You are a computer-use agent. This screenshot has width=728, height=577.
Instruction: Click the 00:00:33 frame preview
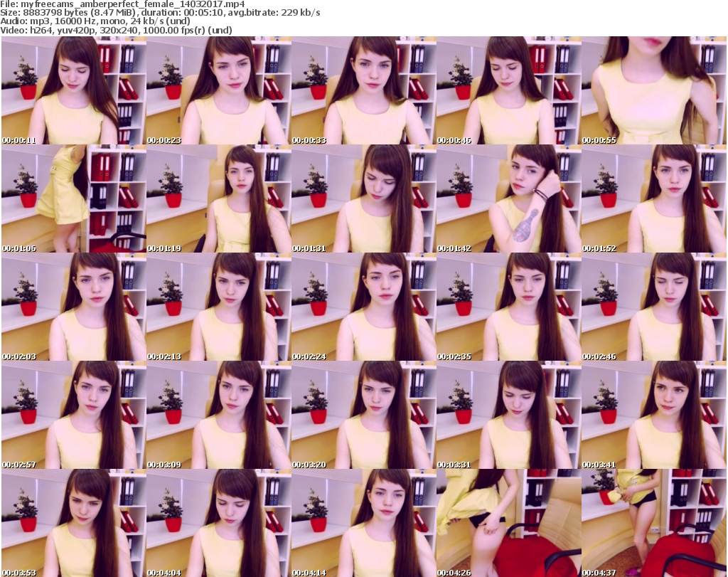(364, 90)
